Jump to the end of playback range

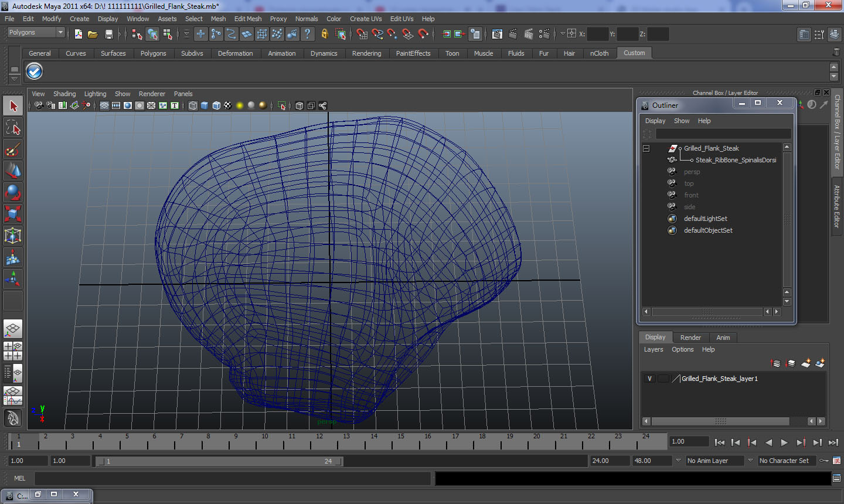pyautogui.click(x=833, y=442)
